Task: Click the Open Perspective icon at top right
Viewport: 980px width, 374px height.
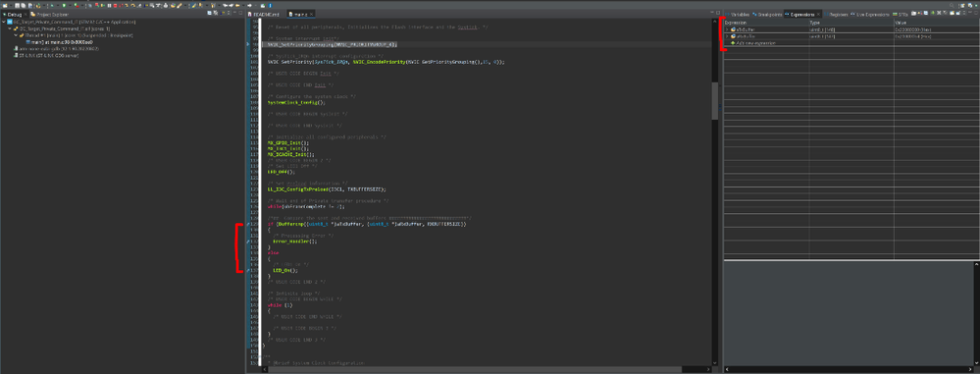Action: click(x=962, y=6)
